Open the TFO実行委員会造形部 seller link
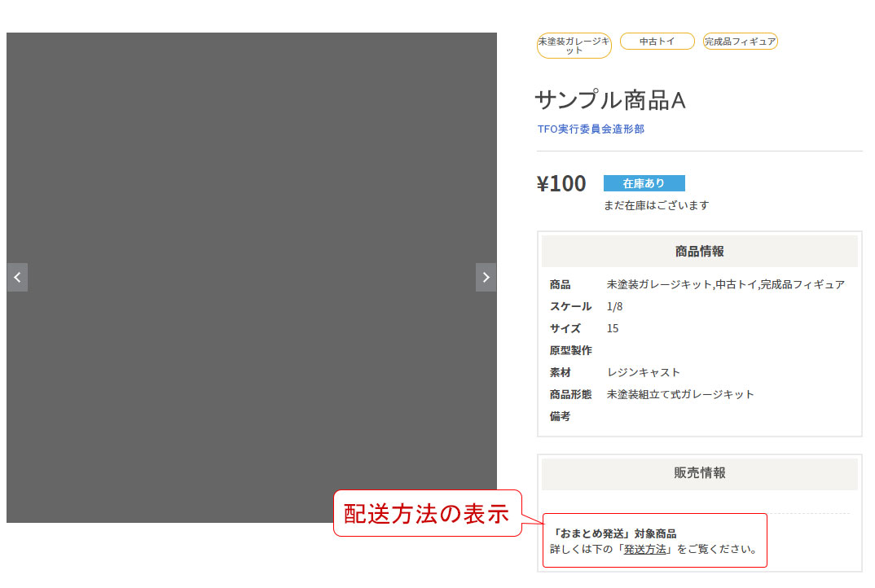Image resolution: width=875 pixels, height=588 pixels. click(591, 129)
